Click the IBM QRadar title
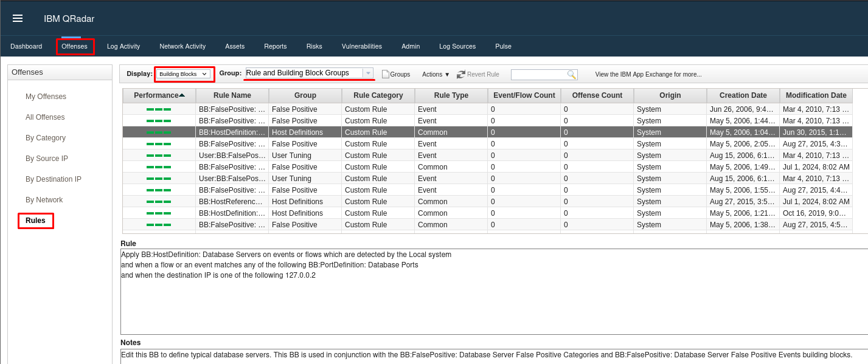Image resolution: width=868 pixels, height=364 pixels. pos(69,19)
